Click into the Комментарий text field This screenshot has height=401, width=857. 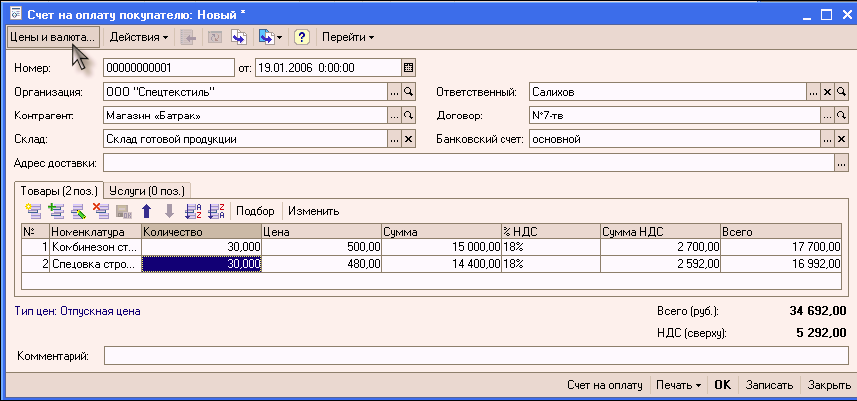[x=476, y=356]
